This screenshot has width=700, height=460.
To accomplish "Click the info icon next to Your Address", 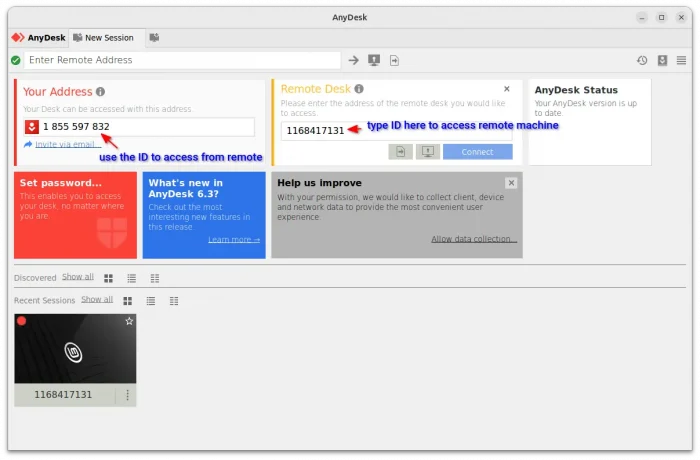I will (100, 92).
